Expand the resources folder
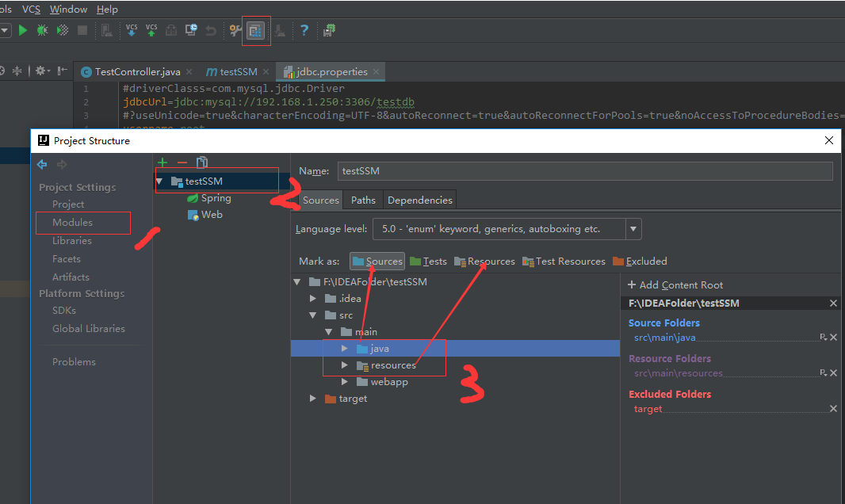Image resolution: width=845 pixels, height=504 pixels. coord(345,365)
